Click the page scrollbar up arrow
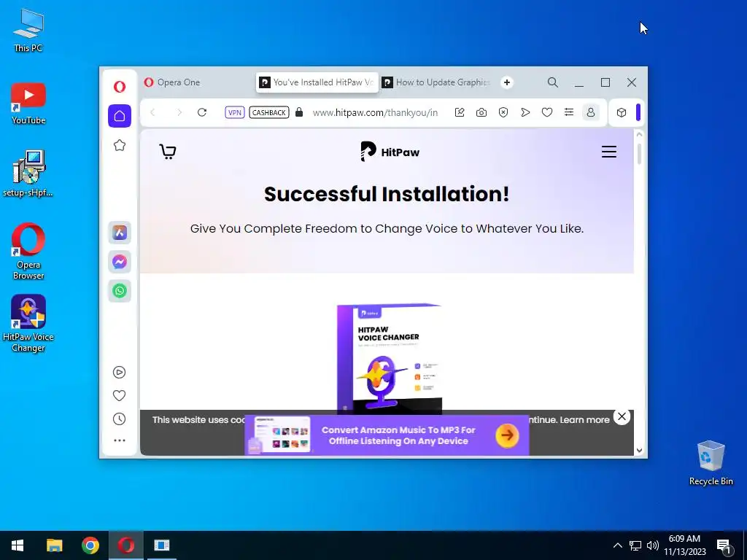The height and width of the screenshot is (560, 747). tap(639, 135)
